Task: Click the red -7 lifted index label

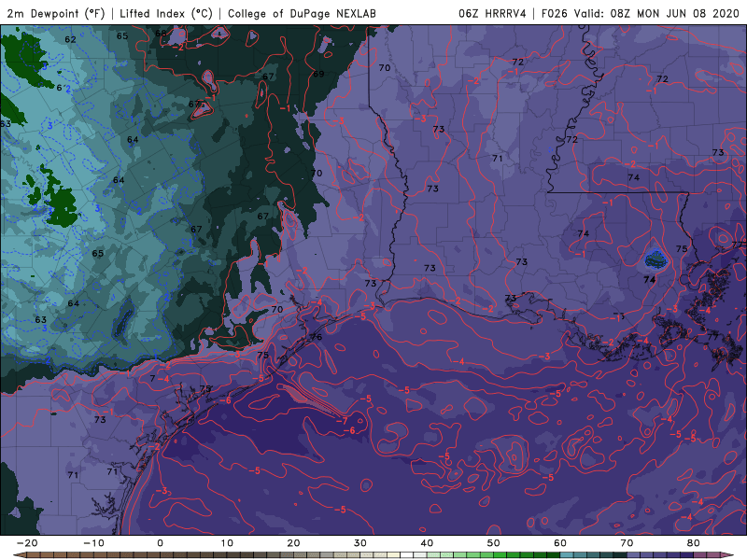Action: click(x=342, y=421)
